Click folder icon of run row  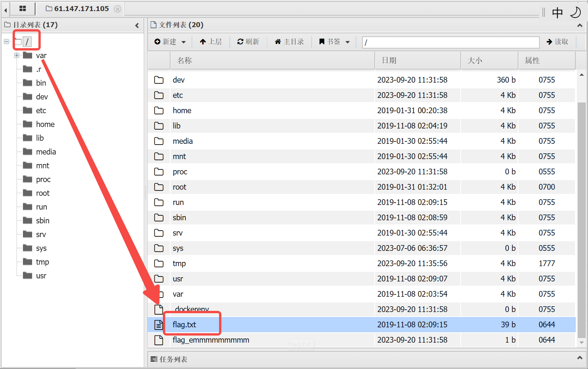coord(159,202)
